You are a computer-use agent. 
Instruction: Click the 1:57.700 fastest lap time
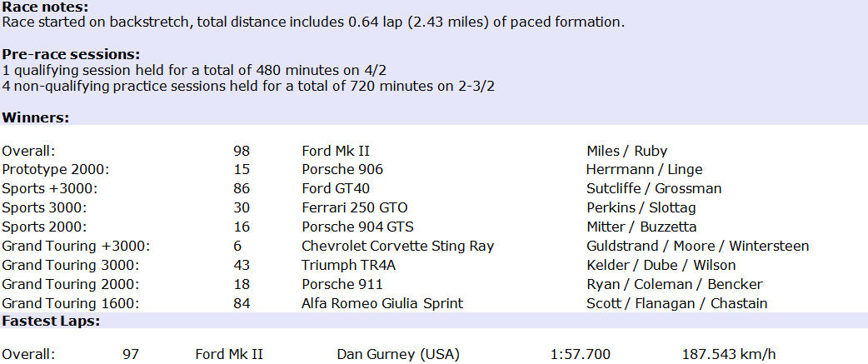coord(580,355)
